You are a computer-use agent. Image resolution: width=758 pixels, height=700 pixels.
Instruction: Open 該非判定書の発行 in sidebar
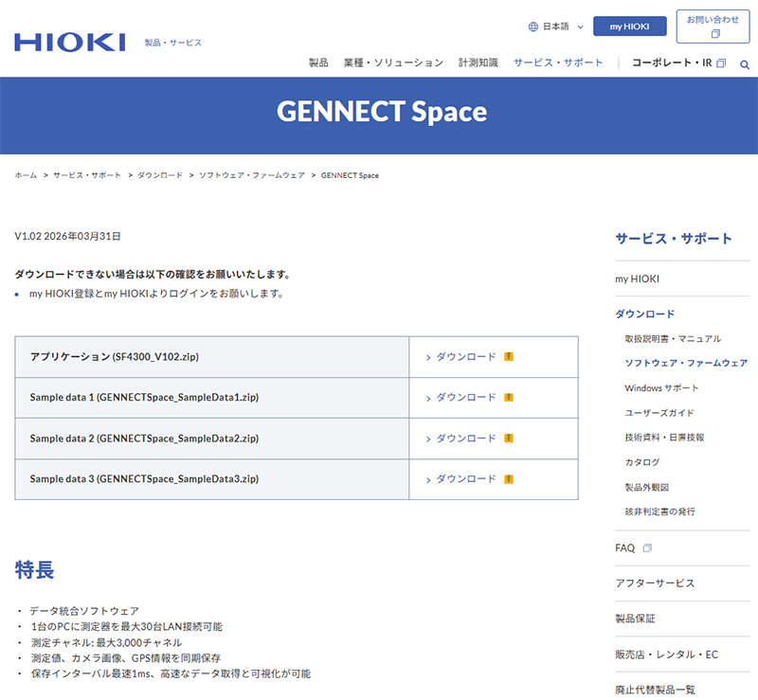pos(659,512)
